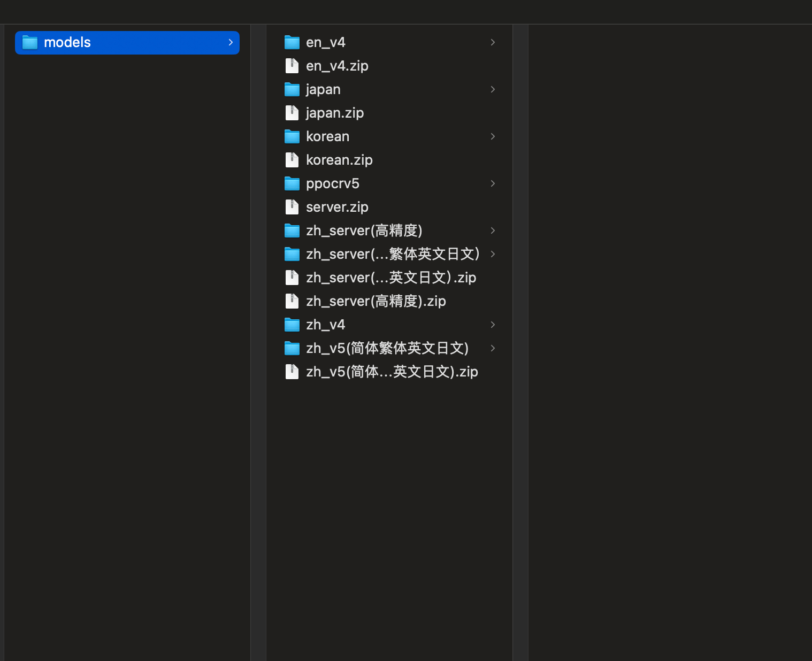Click the ppocrv5 folder icon
The image size is (812, 661).
(292, 183)
